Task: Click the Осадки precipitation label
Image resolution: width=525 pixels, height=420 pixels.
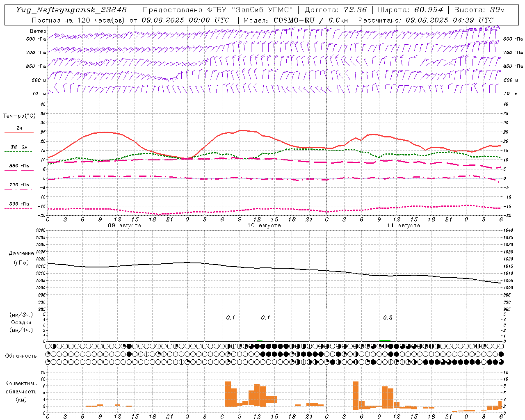Action: 21,322
